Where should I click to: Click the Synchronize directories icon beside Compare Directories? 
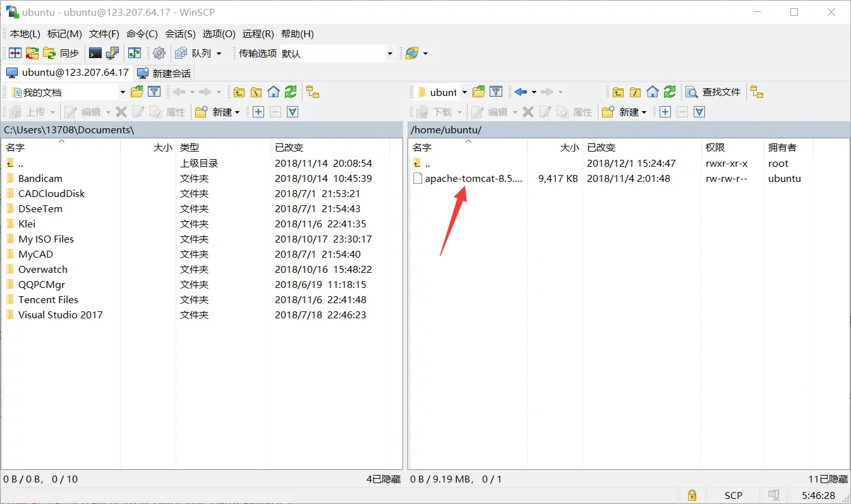[x=32, y=54]
